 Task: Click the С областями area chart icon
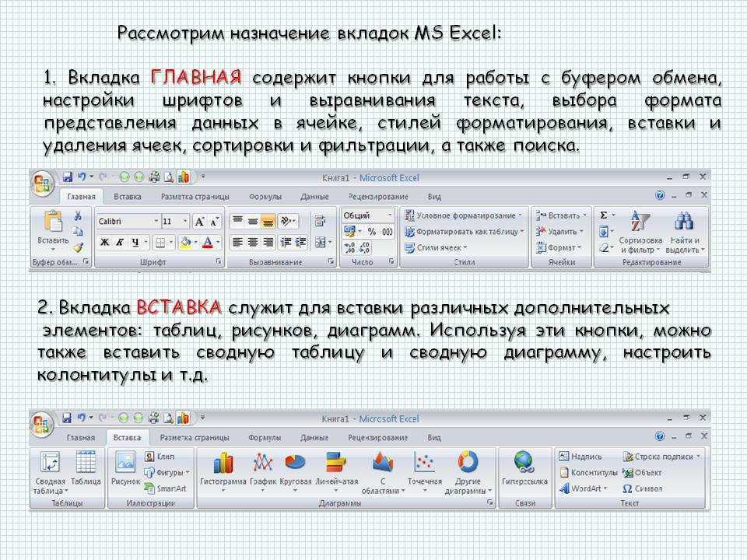(x=383, y=462)
